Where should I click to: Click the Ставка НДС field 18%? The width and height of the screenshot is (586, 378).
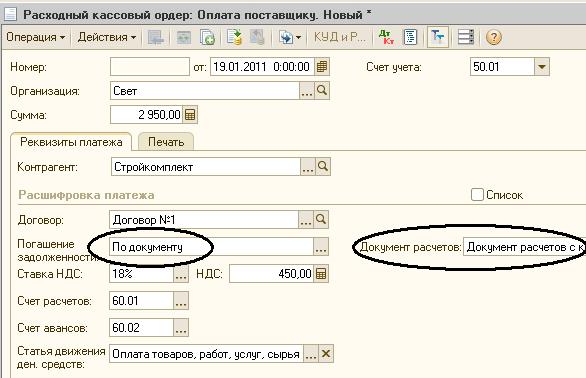(141, 274)
